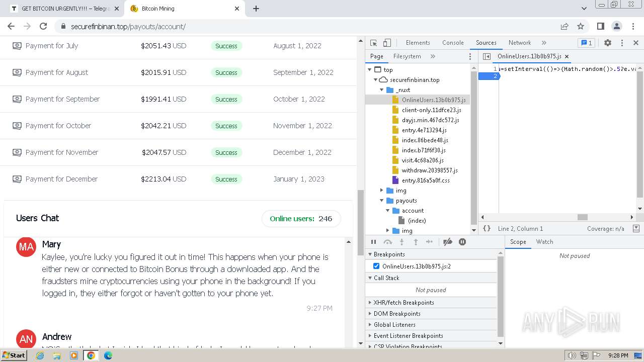The width and height of the screenshot is (644, 362).
Task: Show more DevTools panel tabs
Action: [x=544, y=43]
